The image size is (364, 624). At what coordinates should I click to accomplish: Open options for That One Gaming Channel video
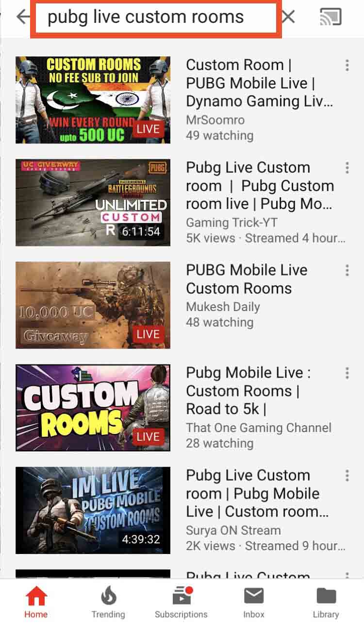tap(347, 373)
